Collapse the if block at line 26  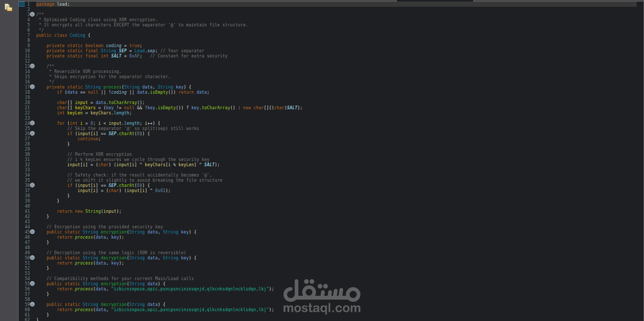[32, 134]
